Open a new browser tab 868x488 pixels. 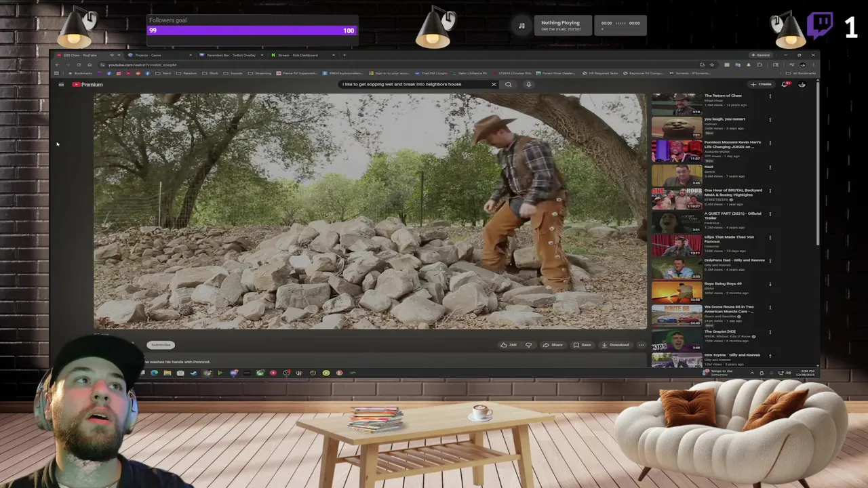pyautogui.click(x=344, y=55)
